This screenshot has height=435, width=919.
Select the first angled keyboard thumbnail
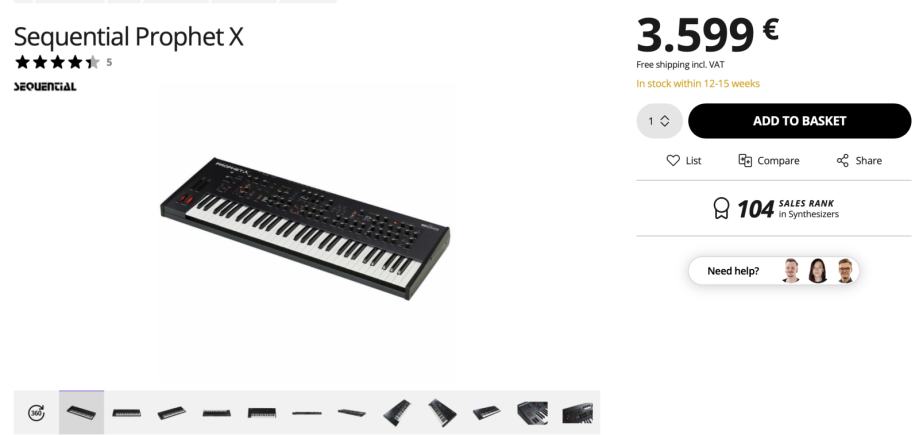(x=81, y=413)
